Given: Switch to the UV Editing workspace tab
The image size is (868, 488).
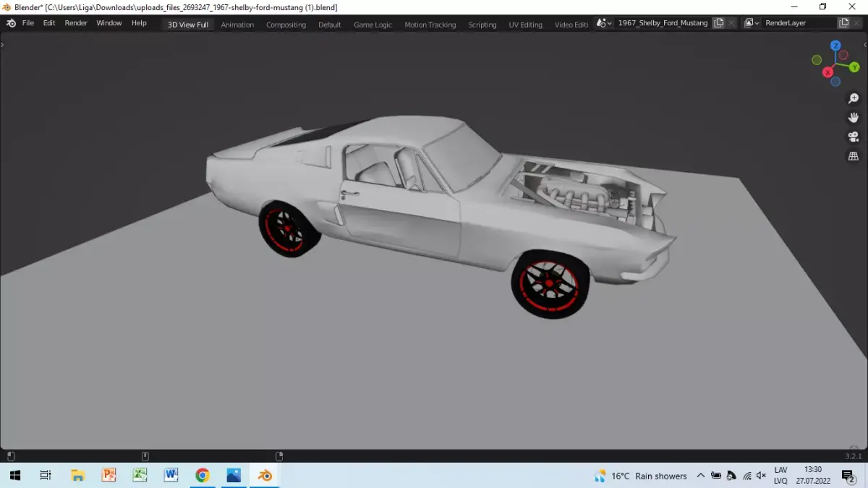Looking at the screenshot, I should [x=525, y=25].
